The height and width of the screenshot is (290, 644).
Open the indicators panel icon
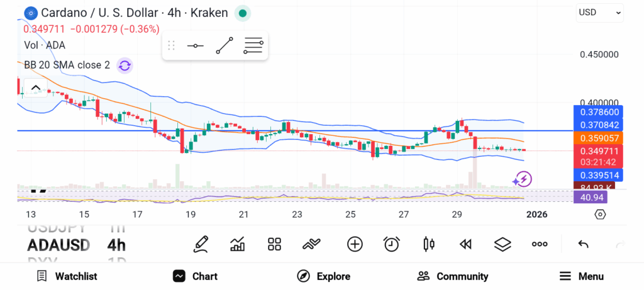tap(238, 244)
